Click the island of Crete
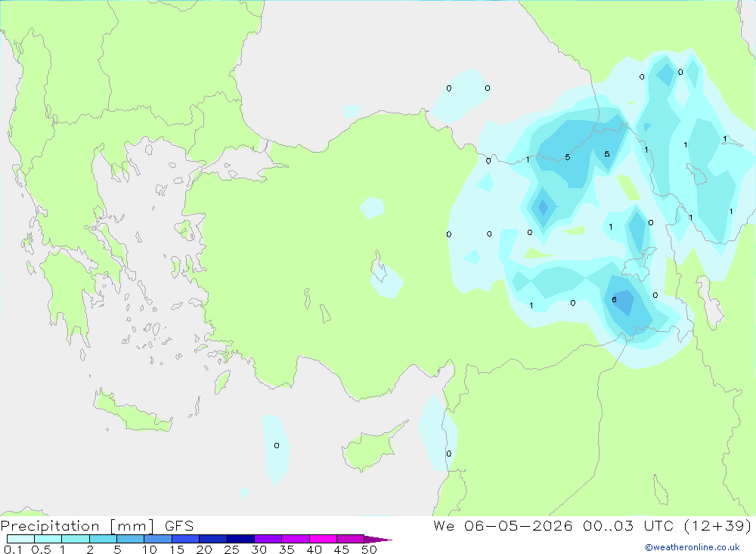Image resolution: width=756 pixels, height=554 pixels. (132, 411)
